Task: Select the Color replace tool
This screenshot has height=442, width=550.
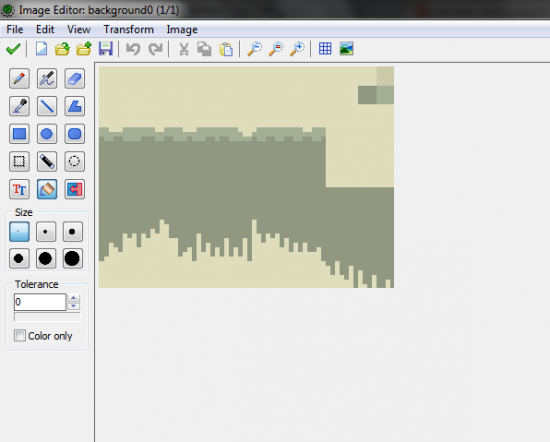Action: (74, 189)
